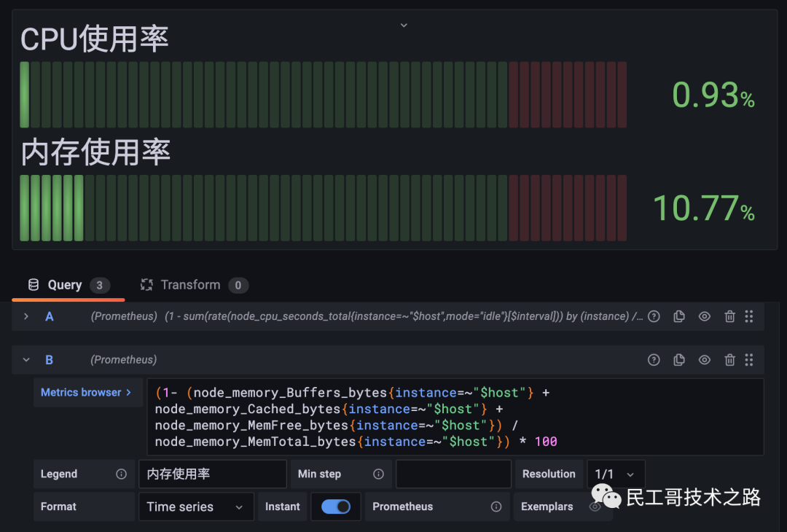Delete query A
This screenshot has width=787, height=532.
click(729, 316)
